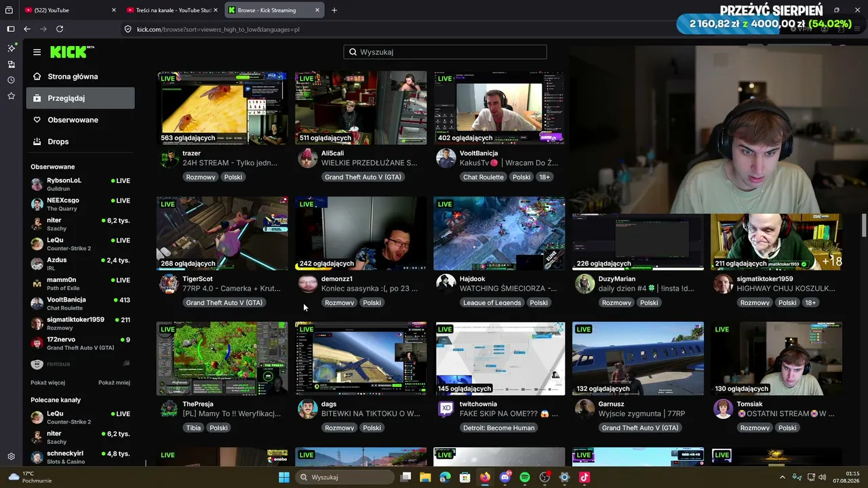Open mamm0n Path of Exile channel
Viewport: 868px width, 488px height.
point(81,283)
